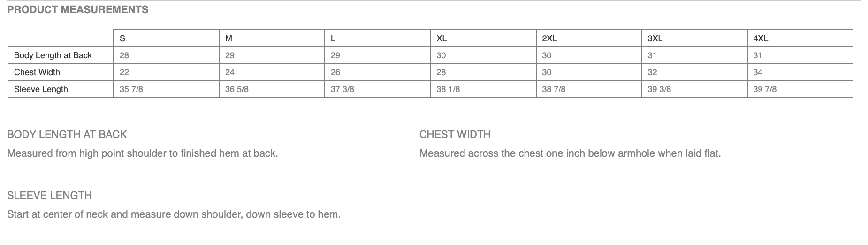
Task: Click the small sleeve length value 35 7/8
Action: tap(131, 89)
